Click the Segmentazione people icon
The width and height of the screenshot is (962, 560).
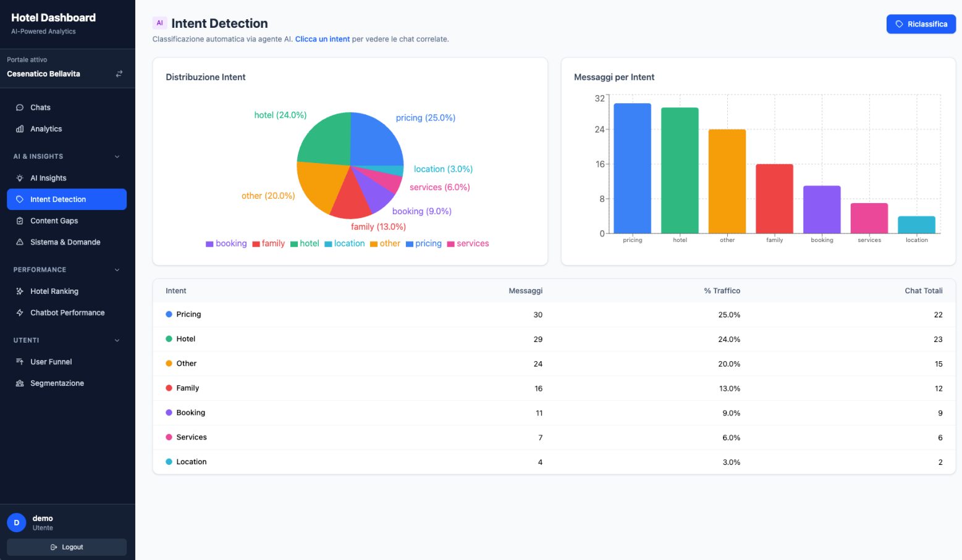[x=20, y=383]
